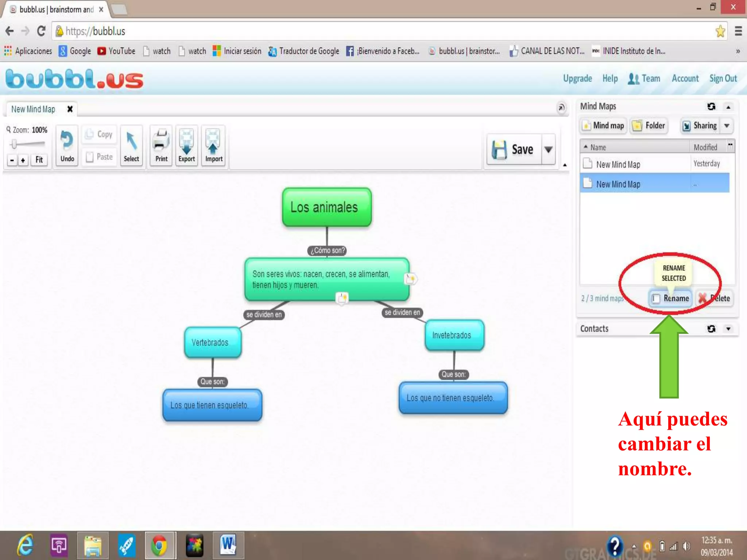The height and width of the screenshot is (560, 747).
Task: Expand the Sharing dropdown arrow
Action: (727, 126)
